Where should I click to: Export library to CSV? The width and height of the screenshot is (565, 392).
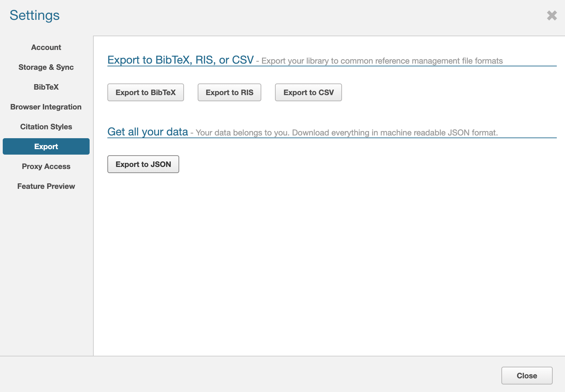[308, 92]
